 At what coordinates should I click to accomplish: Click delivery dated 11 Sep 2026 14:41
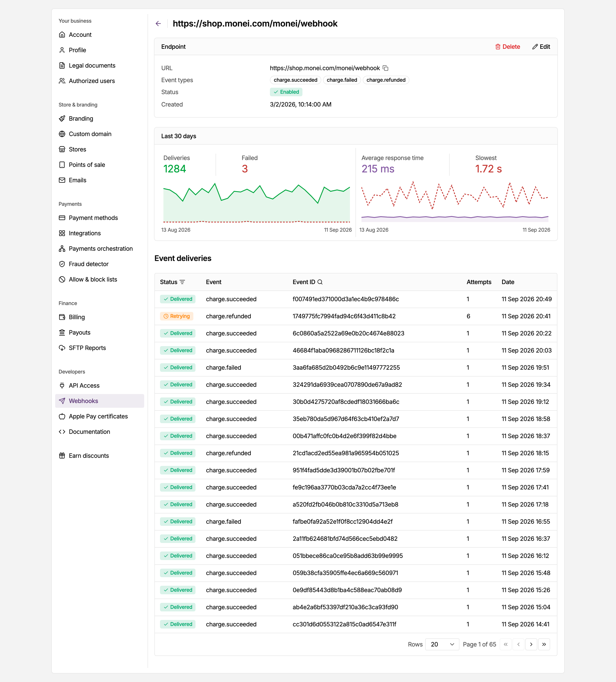(x=356, y=624)
